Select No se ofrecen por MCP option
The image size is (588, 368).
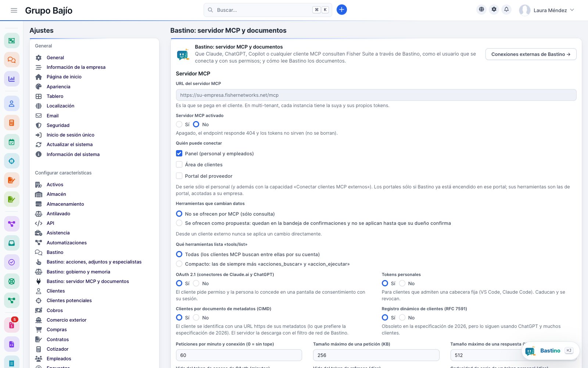coord(179,214)
